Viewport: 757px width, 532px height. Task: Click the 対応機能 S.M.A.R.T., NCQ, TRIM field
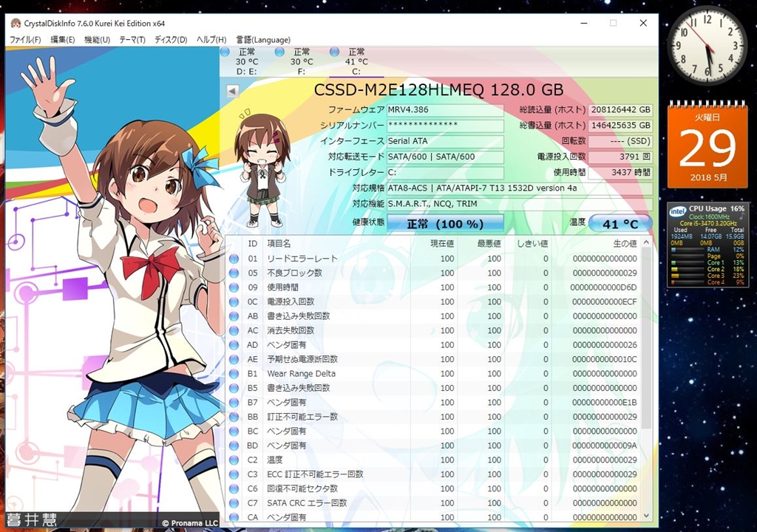(520, 204)
